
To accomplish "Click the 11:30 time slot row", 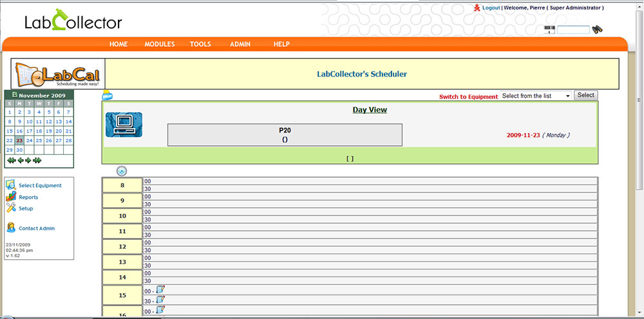I will pyautogui.click(x=370, y=235).
